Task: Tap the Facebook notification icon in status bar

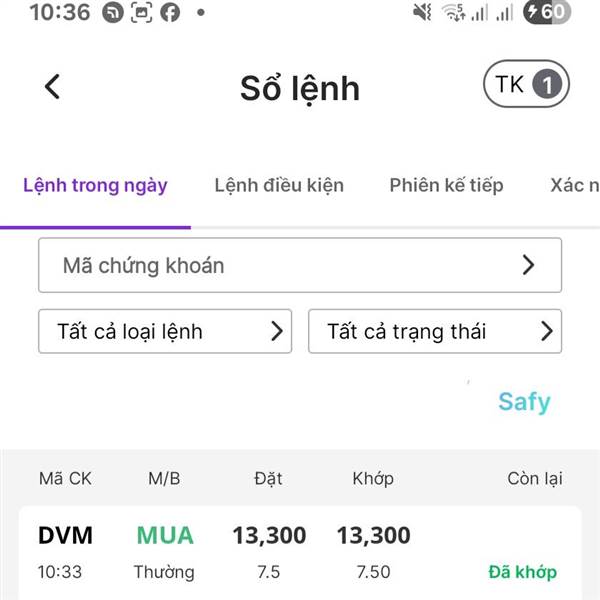Action: click(x=170, y=12)
